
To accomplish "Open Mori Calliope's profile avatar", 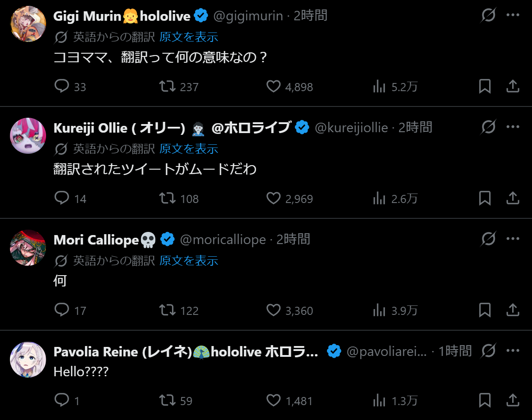I will (28, 248).
